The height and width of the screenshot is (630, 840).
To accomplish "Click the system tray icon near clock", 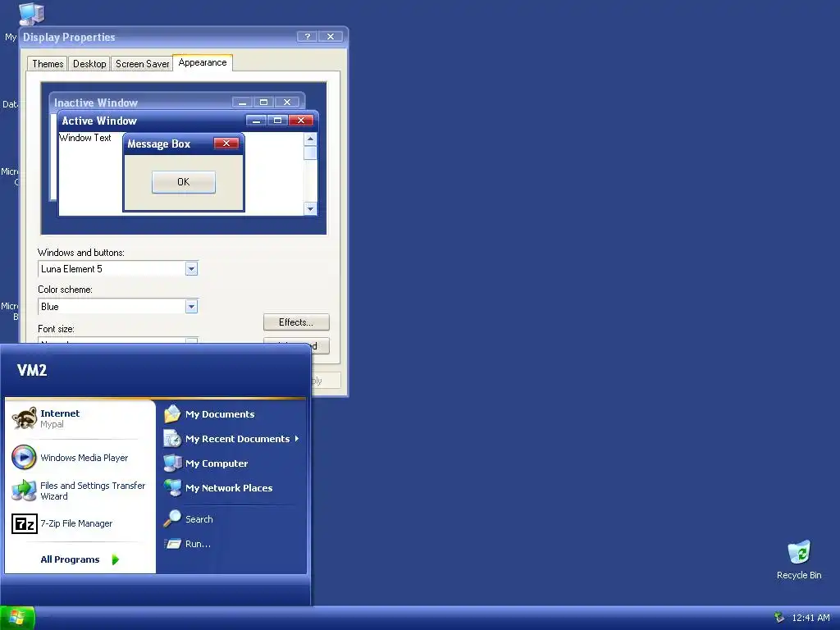I will pos(779,618).
